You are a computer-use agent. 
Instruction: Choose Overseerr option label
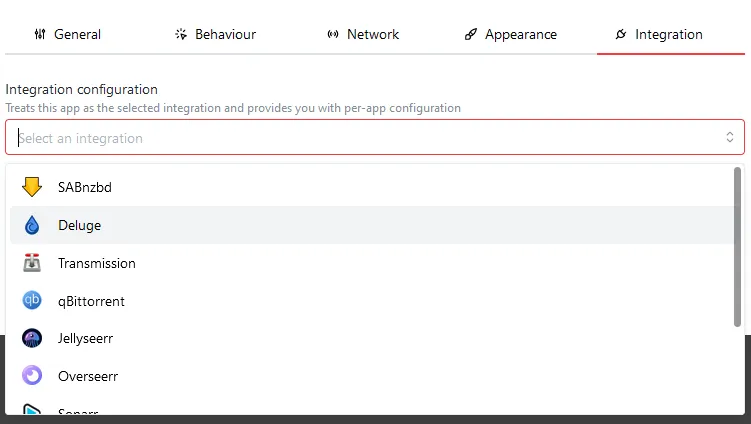(88, 376)
